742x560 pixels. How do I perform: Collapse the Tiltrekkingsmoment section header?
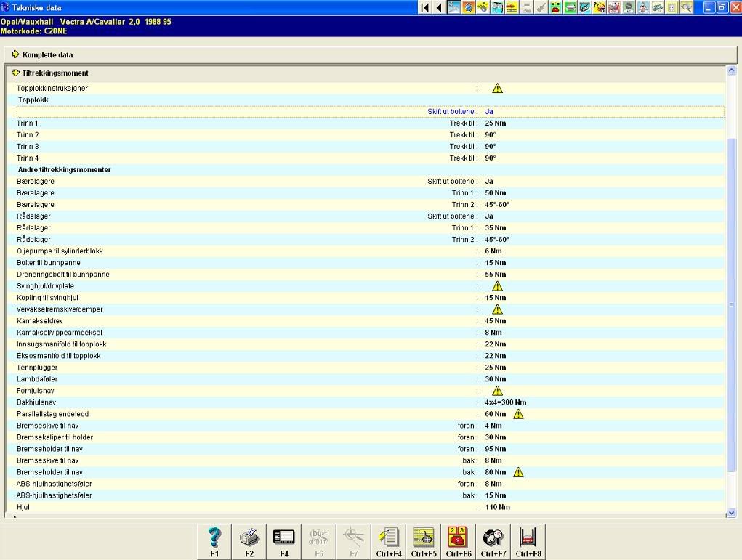55,73
